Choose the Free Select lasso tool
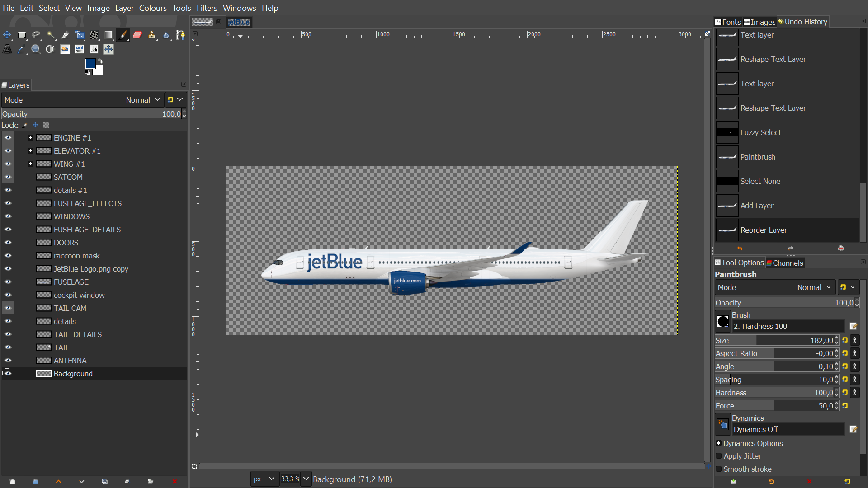The height and width of the screenshot is (488, 868). (36, 35)
